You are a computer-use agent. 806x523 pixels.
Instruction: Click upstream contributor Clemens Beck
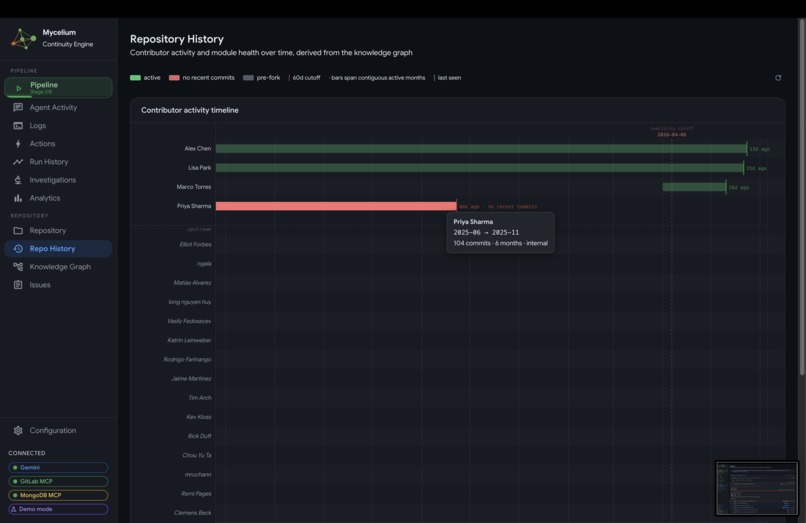pyautogui.click(x=193, y=513)
